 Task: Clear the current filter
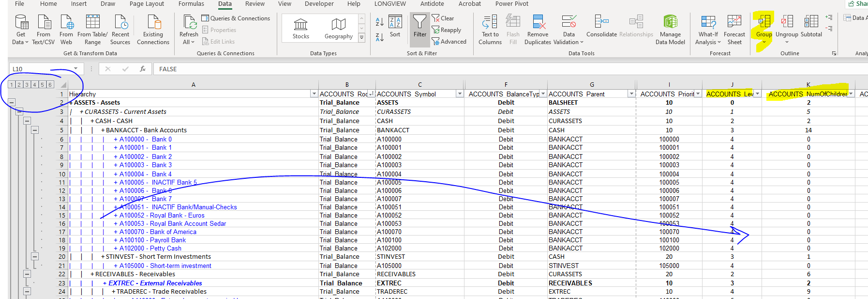click(443, 18)
